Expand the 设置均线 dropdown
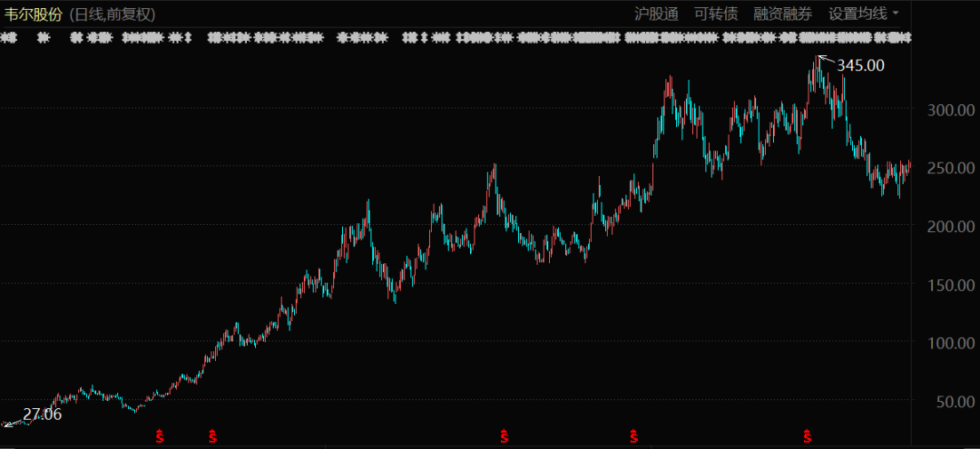This screenshot has width=980, height=449. coord(863,14)
